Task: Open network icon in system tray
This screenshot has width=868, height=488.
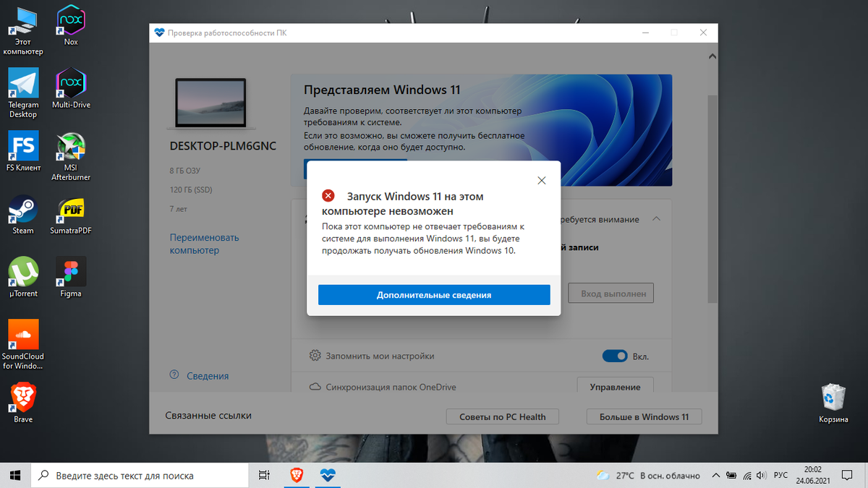Action: coord(746,476)
